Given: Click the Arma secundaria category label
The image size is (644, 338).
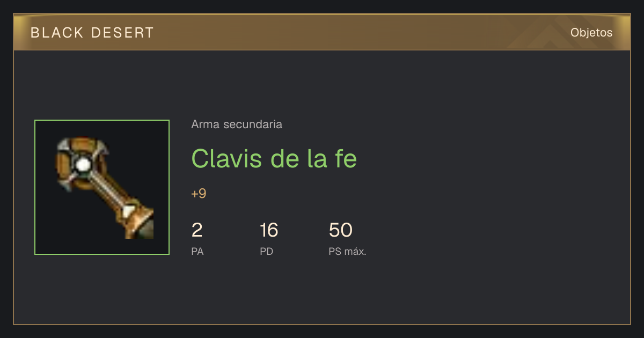Looking at the screenshot, I should pyautogui.click(x=237, y=124).
